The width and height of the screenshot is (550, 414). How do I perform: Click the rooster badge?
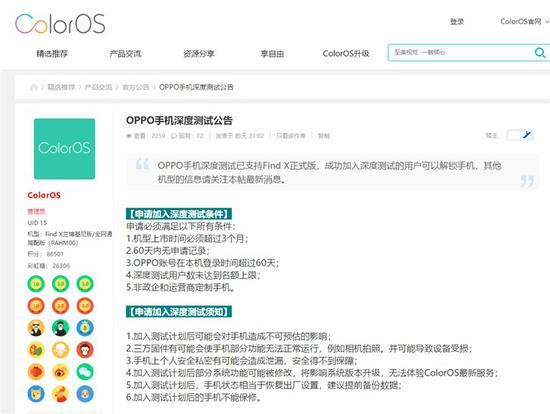tap(61, 394)
